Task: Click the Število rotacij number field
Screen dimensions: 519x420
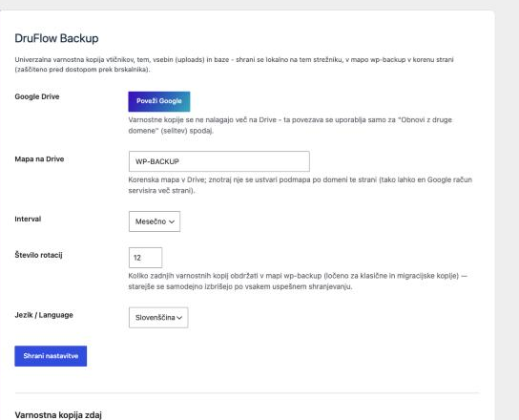Action: click(146, 258)
